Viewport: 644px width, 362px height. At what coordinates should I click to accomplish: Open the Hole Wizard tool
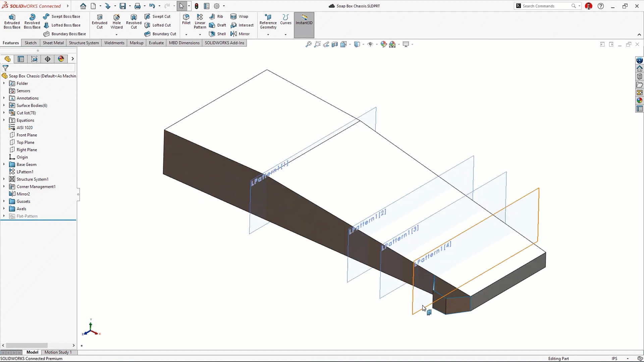click(117, 21)
